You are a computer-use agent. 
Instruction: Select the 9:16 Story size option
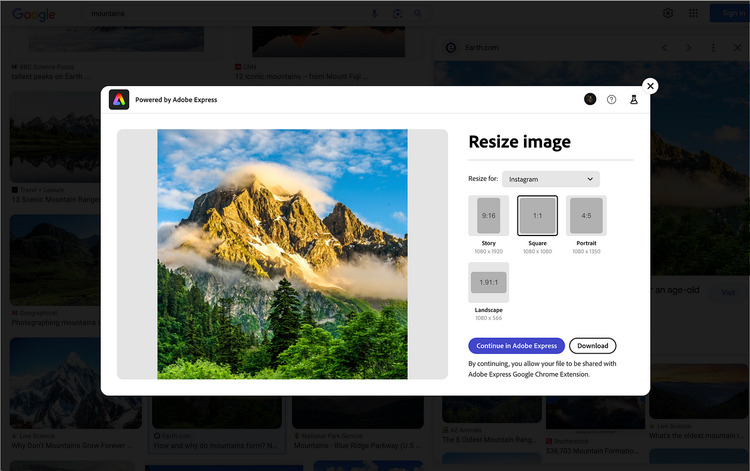click(488, 216)
